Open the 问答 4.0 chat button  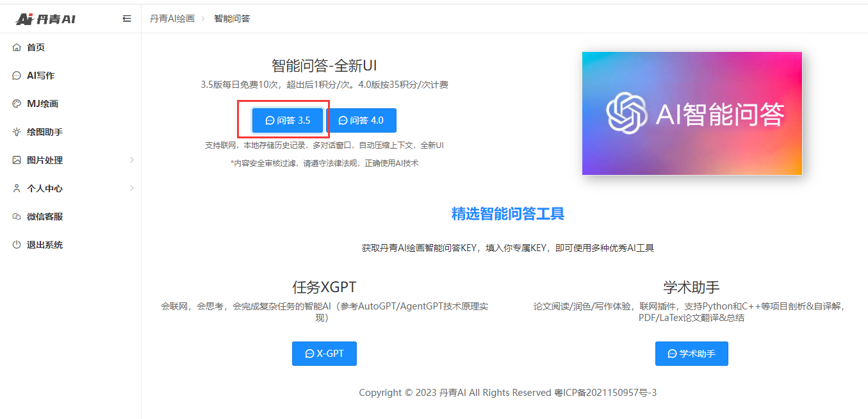click(x=361, y=120)
